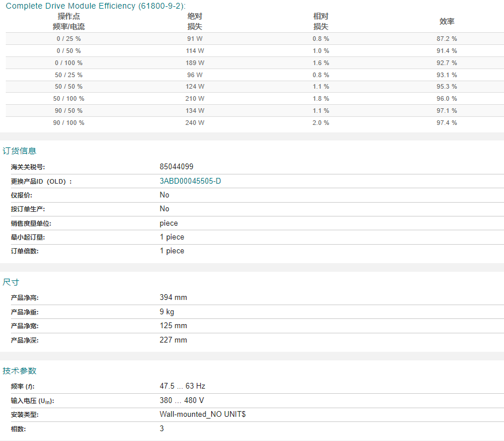Viewport: 504px width, 441px height.
Task: Click the 210 W absolute loss value
Action: pyautogui.click(x=195, y=98)
